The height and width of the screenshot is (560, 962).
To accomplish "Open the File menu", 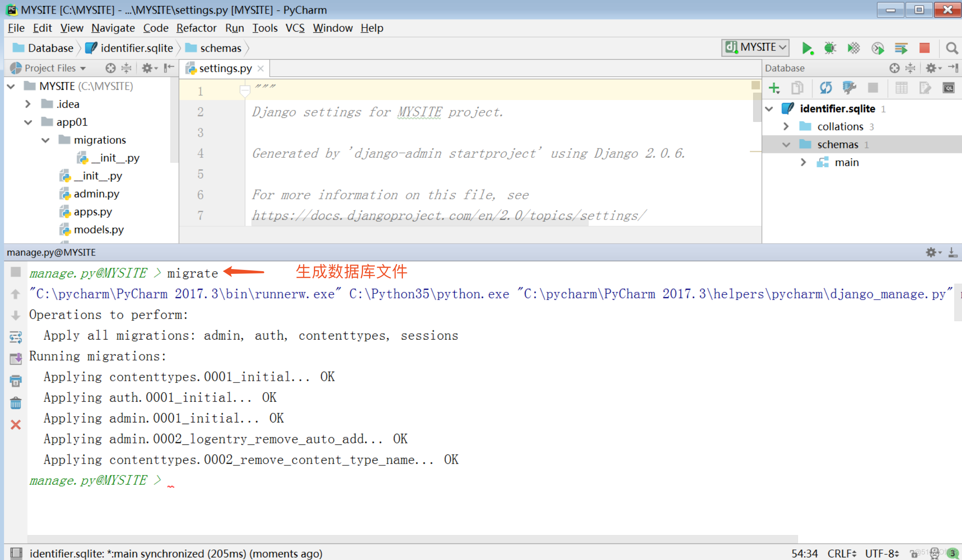I will point(14,27).
